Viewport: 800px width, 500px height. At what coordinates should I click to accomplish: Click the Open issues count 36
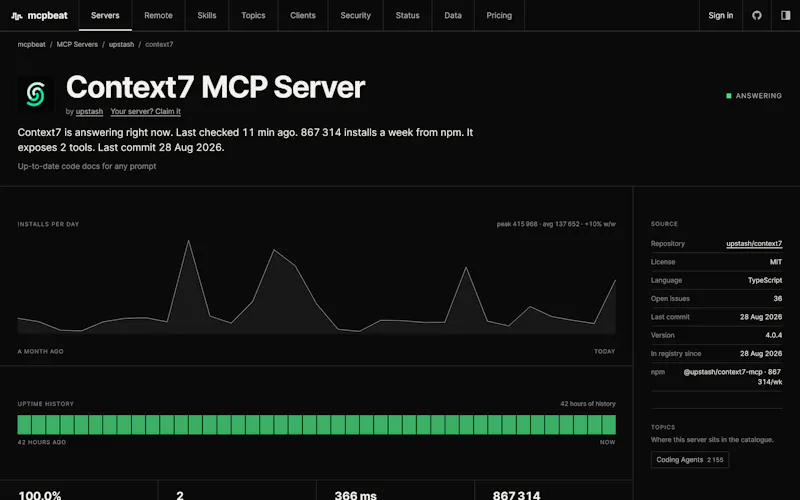778,298
